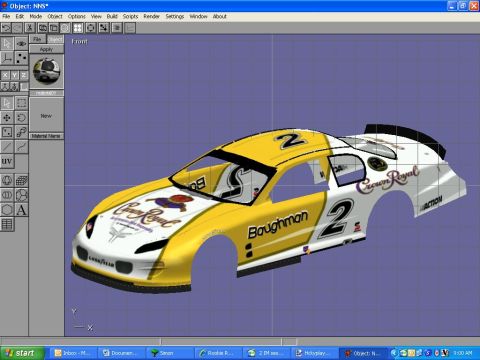This screenshot has width=480, height=360.
Task: Choose the dashed-rectangle drag-select tool
Action: [21, 103]
